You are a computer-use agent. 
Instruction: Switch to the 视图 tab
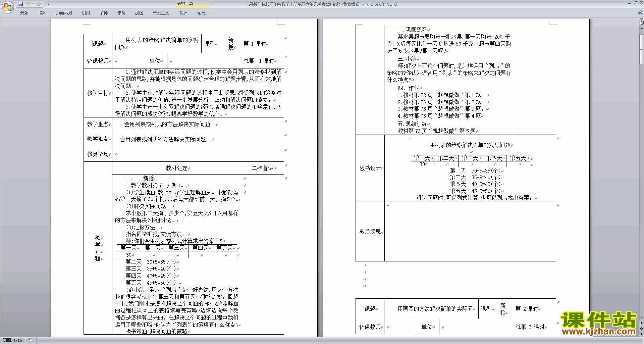point(139,13)
